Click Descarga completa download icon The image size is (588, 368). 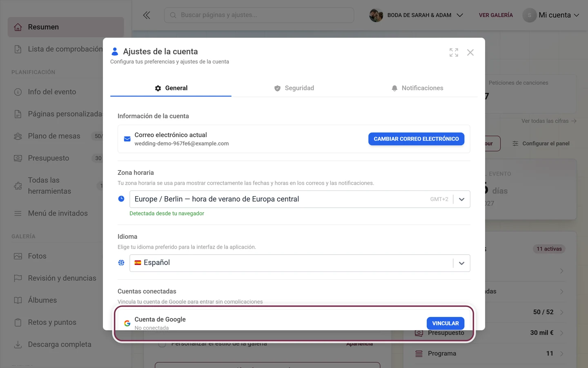(18, 344)
